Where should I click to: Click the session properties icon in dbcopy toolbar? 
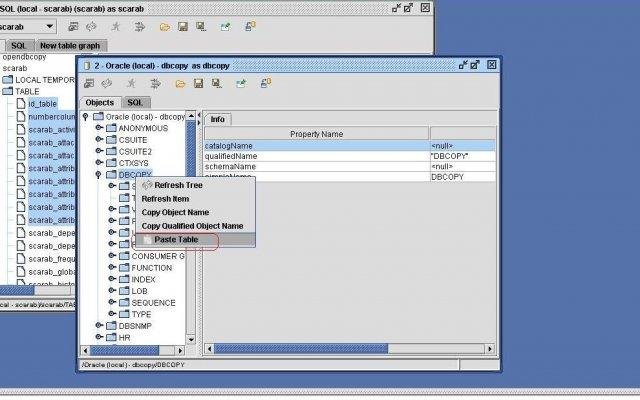click(89, 84)
